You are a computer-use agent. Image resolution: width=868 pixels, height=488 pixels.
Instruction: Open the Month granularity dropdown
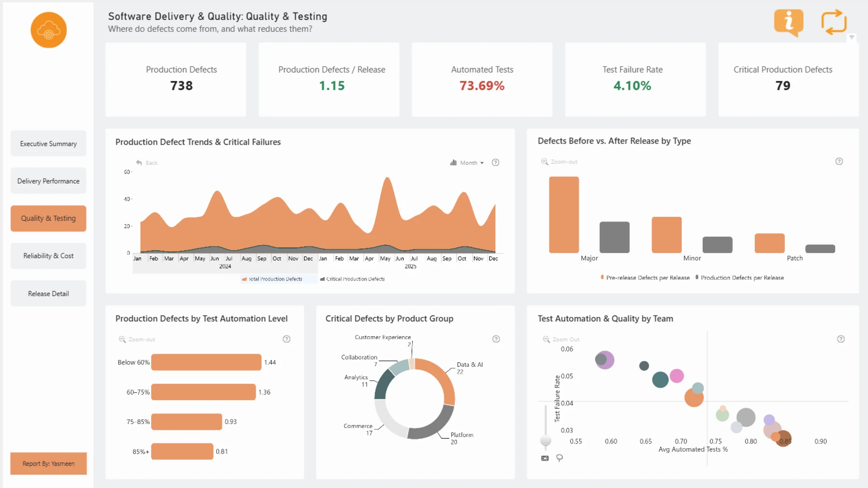467,163
